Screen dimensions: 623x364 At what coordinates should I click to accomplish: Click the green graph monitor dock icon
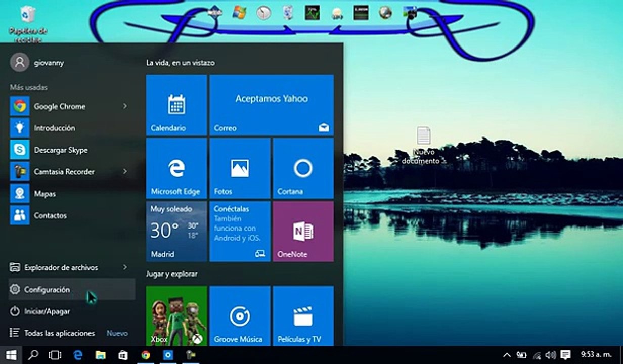click(x=312, y=13)
